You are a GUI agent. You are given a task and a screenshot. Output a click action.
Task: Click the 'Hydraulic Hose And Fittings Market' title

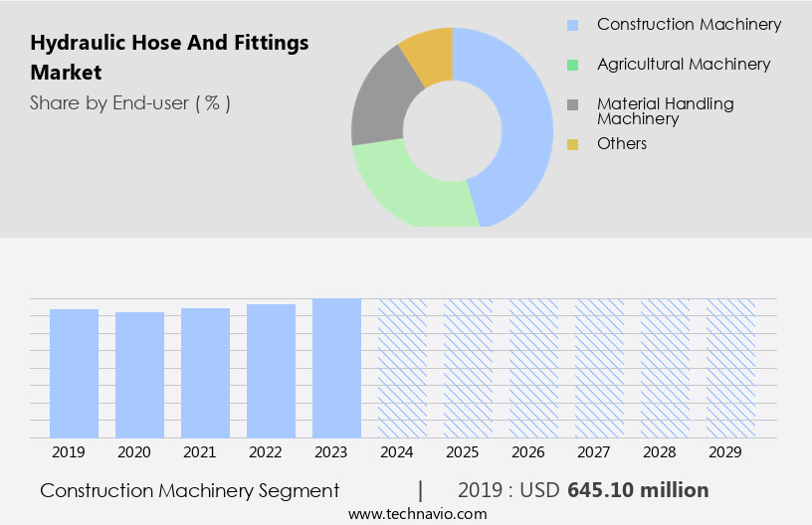point(169,57)
